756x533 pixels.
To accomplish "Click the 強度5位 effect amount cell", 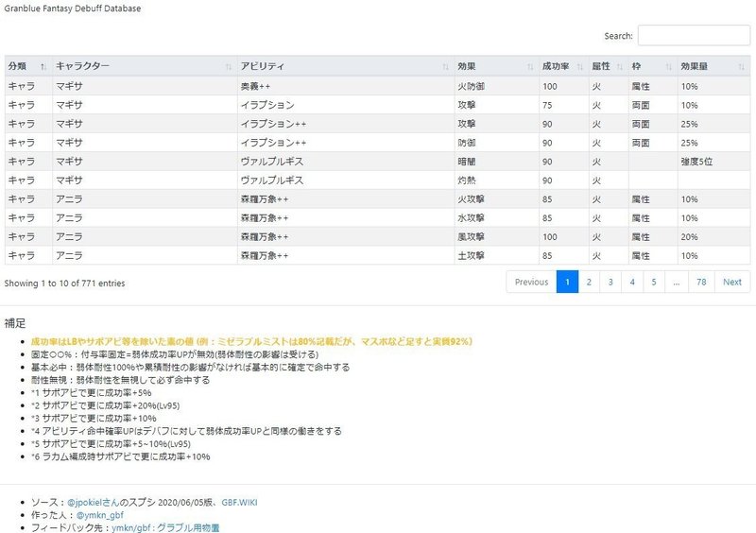I will tap(713, 162).
